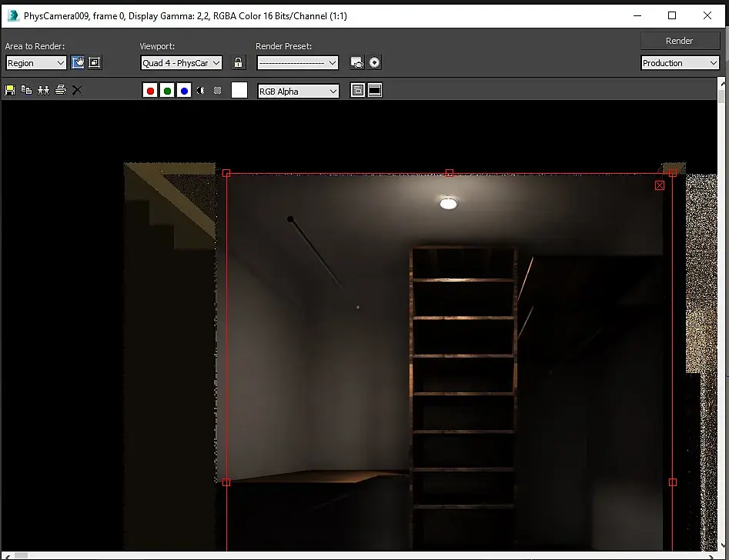Image resolution: width=729 pixels, height=560 pixels.
Task: Click the horizontal scrollbar thumb
Action: (22, 555)
